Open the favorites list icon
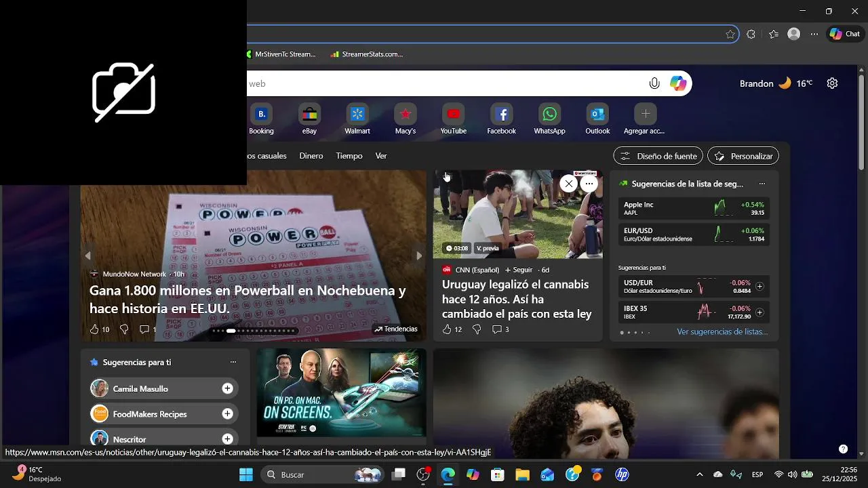The height and width of the screenshot is (488, 868). pos(774,34)
